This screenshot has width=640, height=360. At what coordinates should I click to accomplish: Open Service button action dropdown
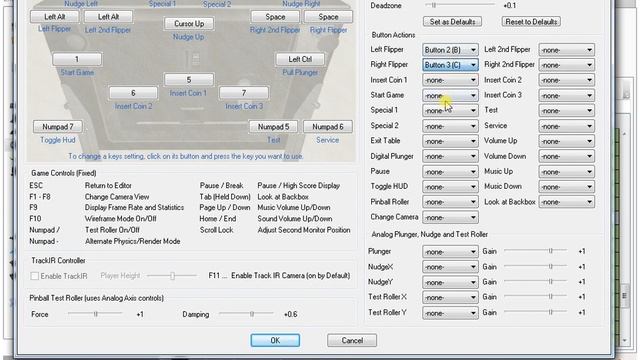click(x=567, y=126)
